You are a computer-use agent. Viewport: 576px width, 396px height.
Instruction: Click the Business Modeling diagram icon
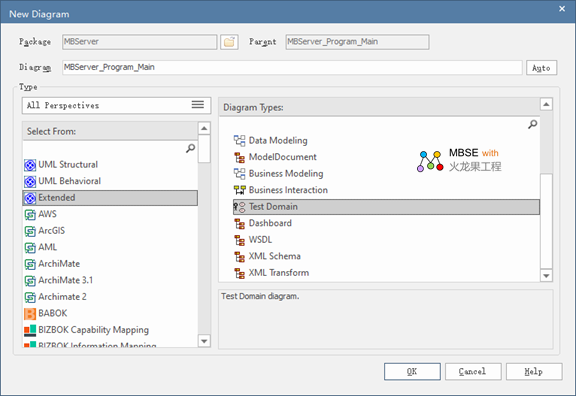click(240, 174)
